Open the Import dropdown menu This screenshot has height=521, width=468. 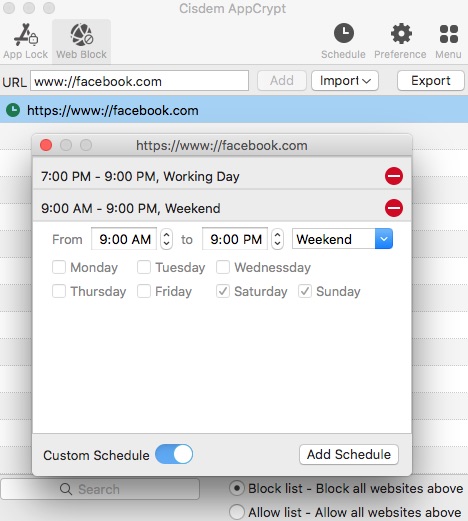(345, 81)
